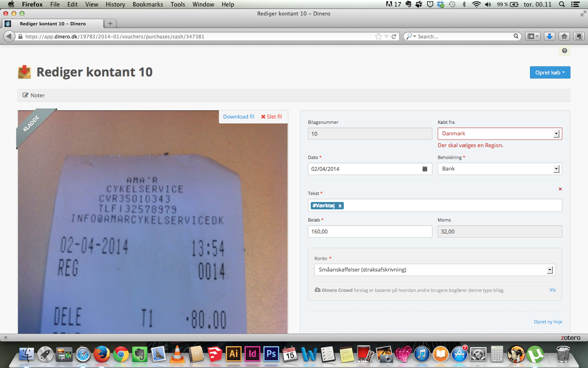Open a new browser tab
Viewport: 588px width, 368px height.
pos(110,24)
